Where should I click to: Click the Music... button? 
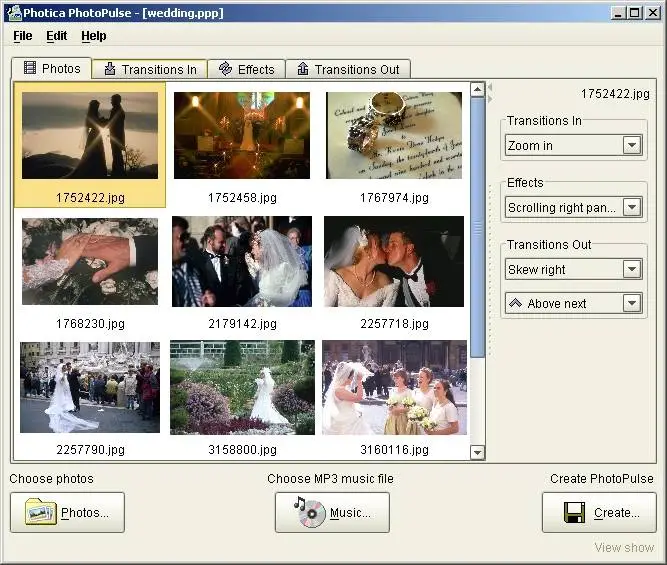tap(332, 512)
